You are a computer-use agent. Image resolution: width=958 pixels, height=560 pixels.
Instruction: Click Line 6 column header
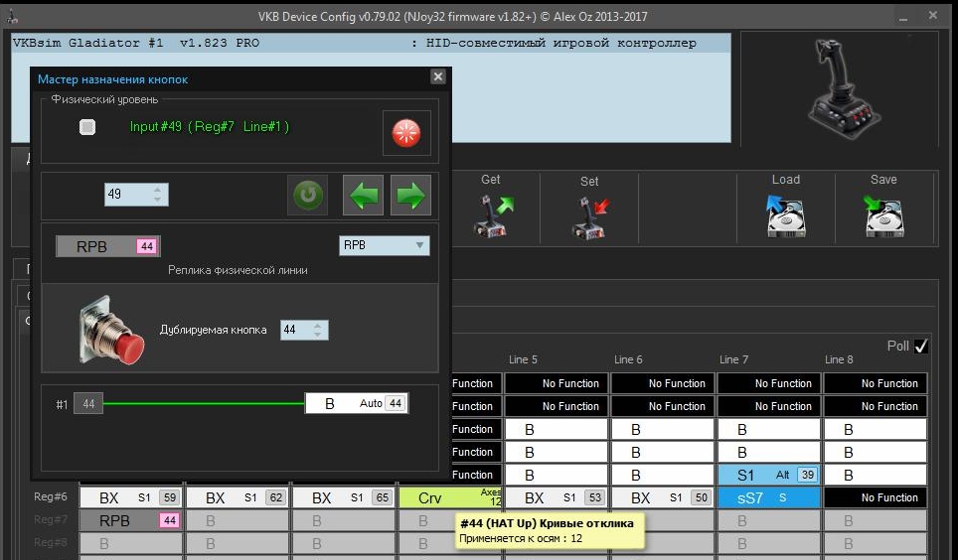[x=628, y=359]
